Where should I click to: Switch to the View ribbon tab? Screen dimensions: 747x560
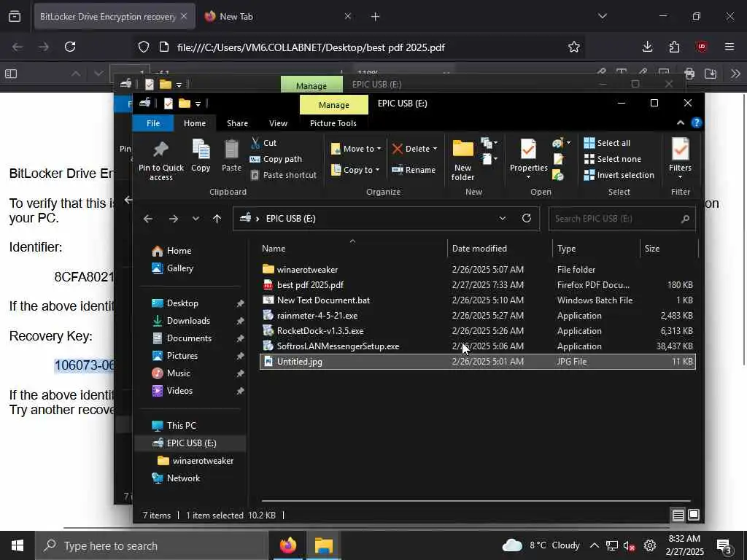click(278, 123)
